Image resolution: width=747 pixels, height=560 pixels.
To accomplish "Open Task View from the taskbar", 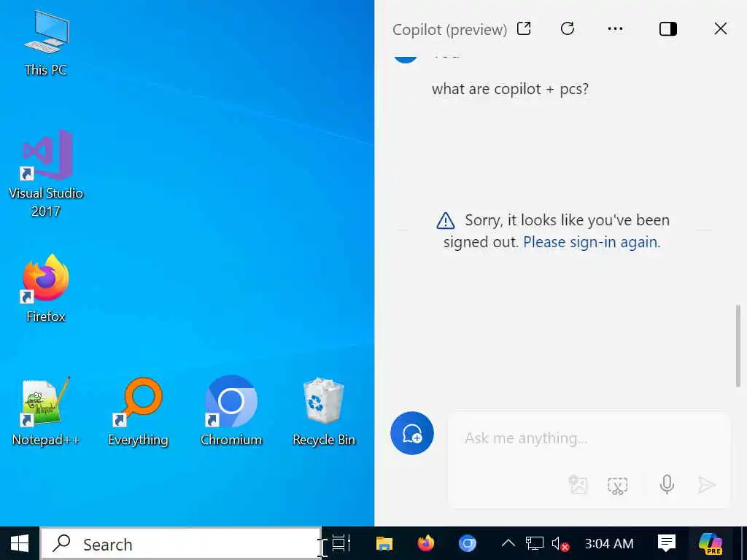I will (x=341, y=543).
